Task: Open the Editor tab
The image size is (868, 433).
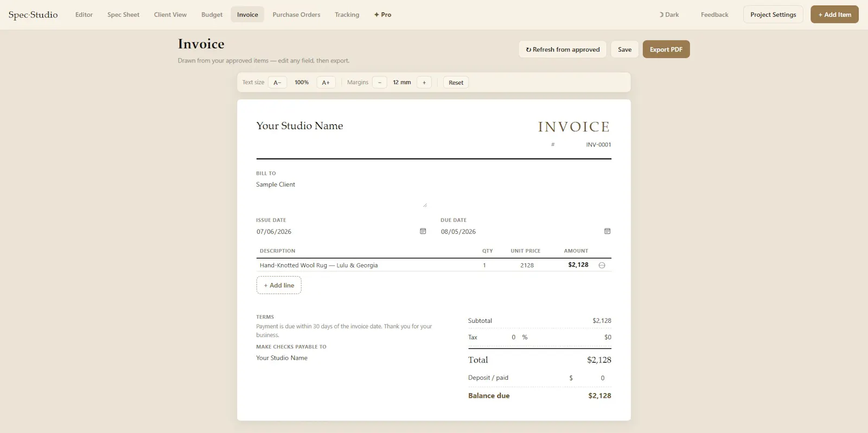Action: tap(84, 15)
